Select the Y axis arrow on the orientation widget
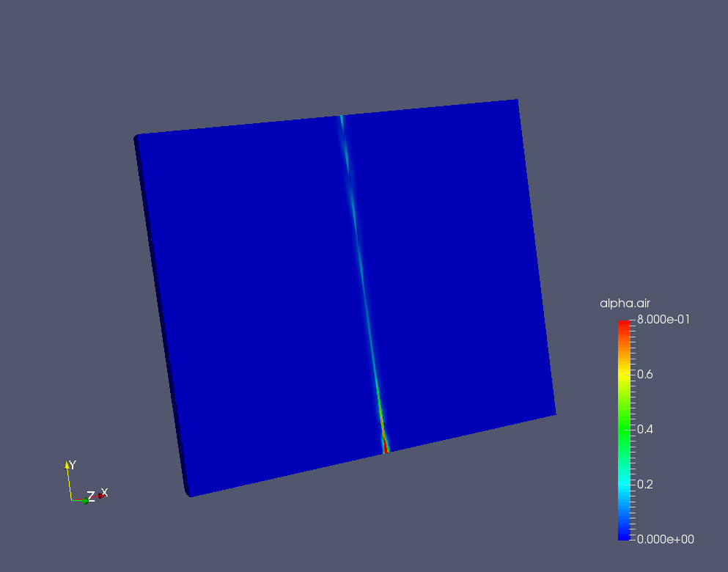This screenshot has height=572, width=728. (x=67, y=466)
